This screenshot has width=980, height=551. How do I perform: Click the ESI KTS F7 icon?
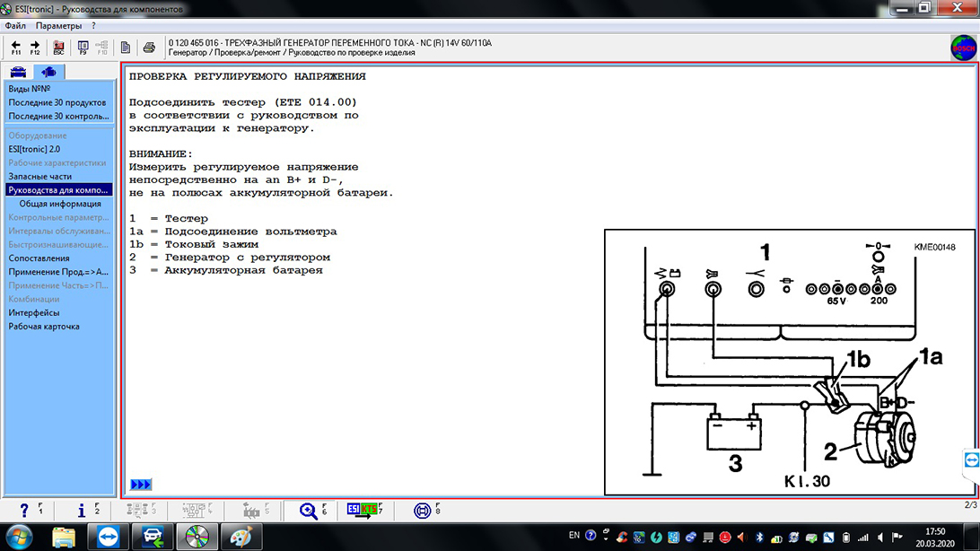[363, 510]
